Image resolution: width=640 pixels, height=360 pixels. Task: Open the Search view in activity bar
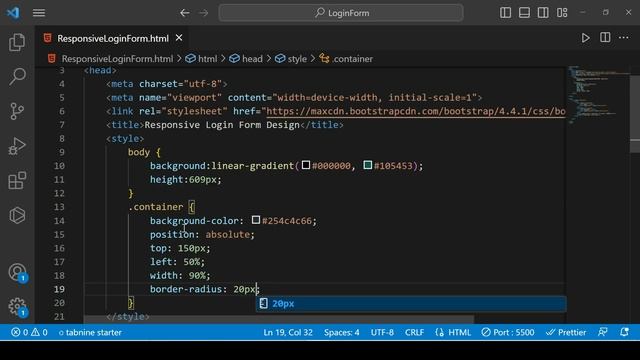17,76
